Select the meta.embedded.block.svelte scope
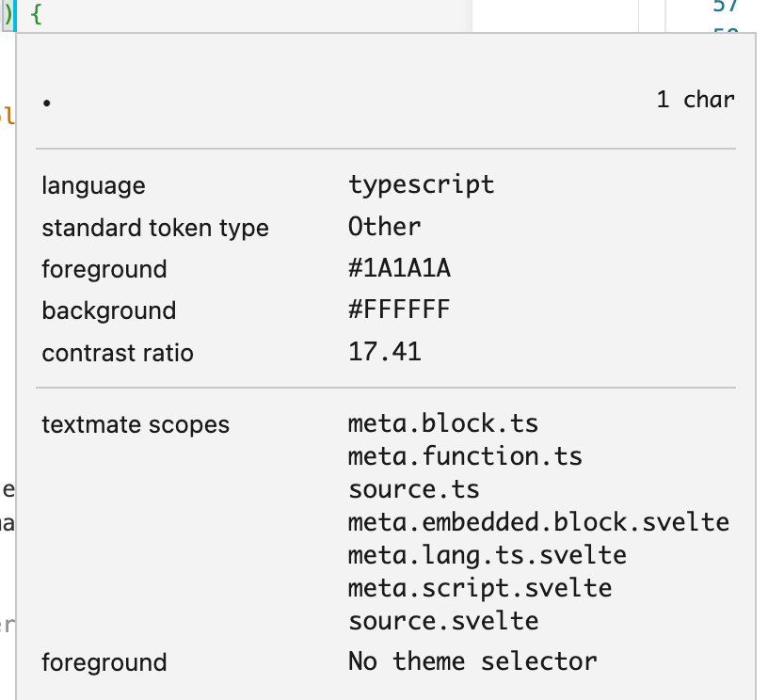 pos(537,521)
